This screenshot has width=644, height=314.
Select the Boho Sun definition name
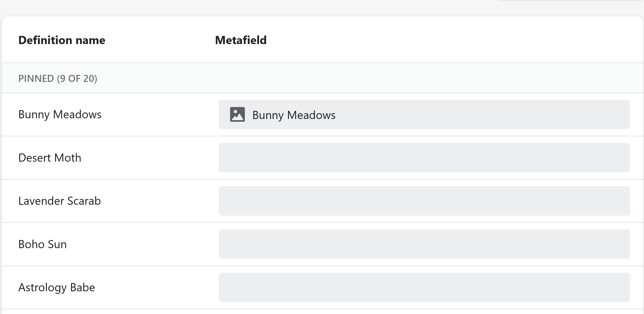(42, 244)
